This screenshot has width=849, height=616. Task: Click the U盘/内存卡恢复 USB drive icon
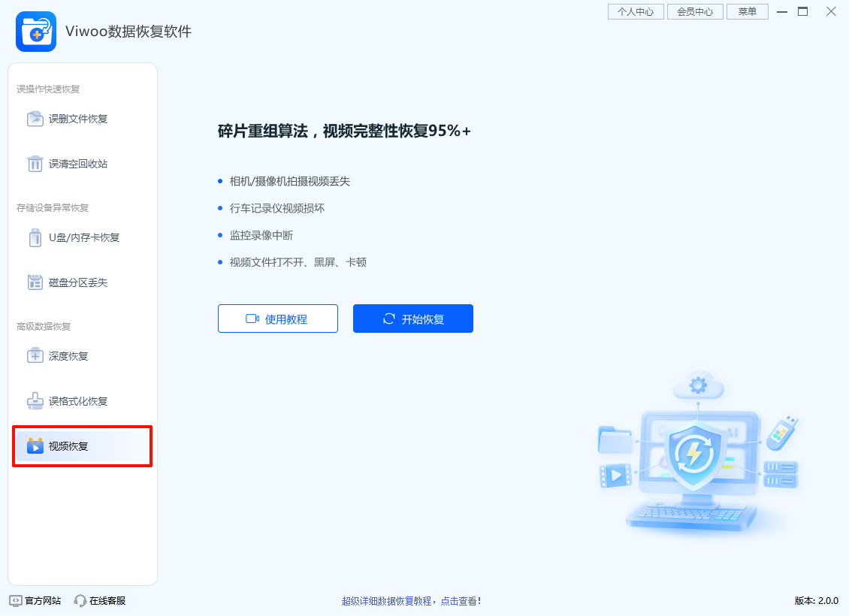(x=35, y=237)
